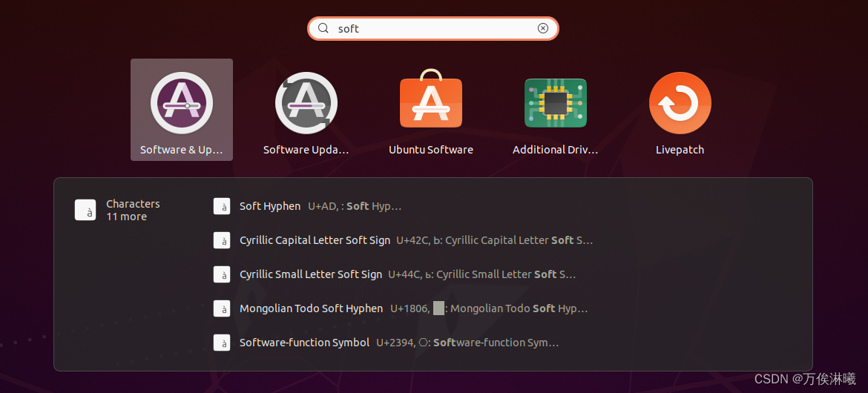Image resolution: width=868 pixels, height=393 pixels.
Task: Click icon beside Mongolian Todo Soft Hyphen
Action: 222,308
